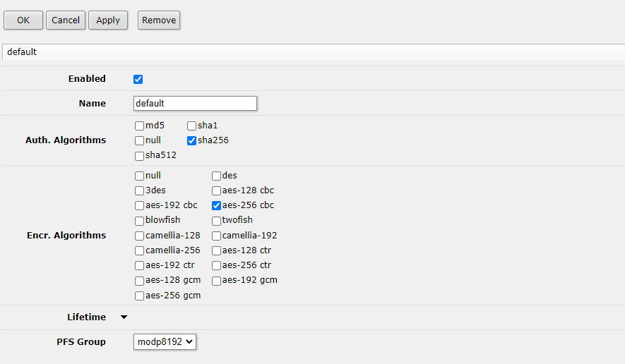
Task: Click the OK button
Action: pos(23,20)
